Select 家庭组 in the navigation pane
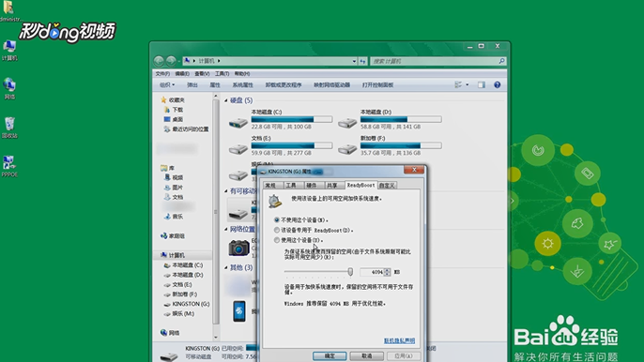 [x=173, y=236]
